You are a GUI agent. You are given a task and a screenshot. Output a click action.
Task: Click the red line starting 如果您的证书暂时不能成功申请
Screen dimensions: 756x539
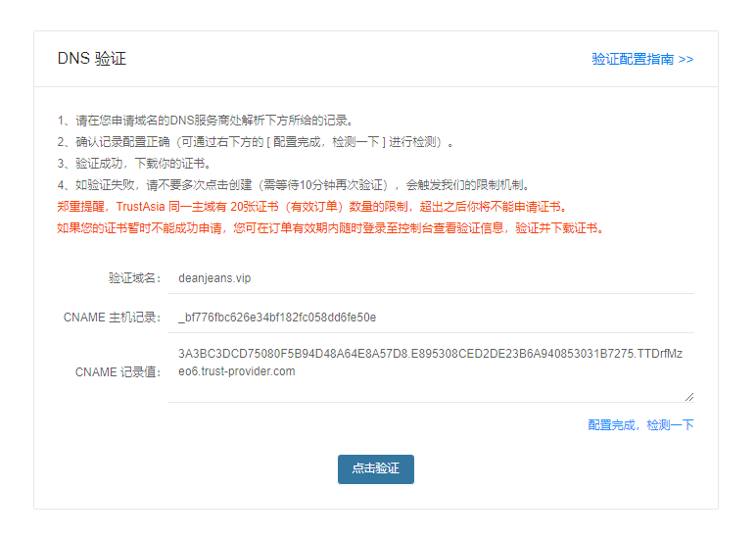point(331,227)
